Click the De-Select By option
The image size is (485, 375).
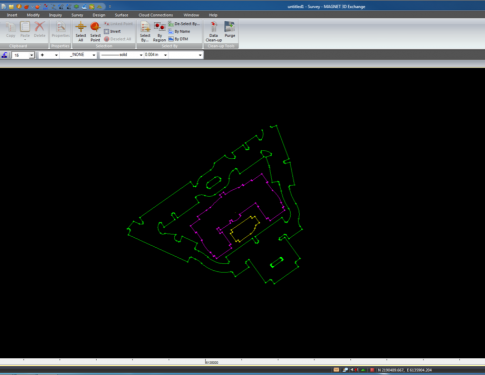tap(184, 24)
